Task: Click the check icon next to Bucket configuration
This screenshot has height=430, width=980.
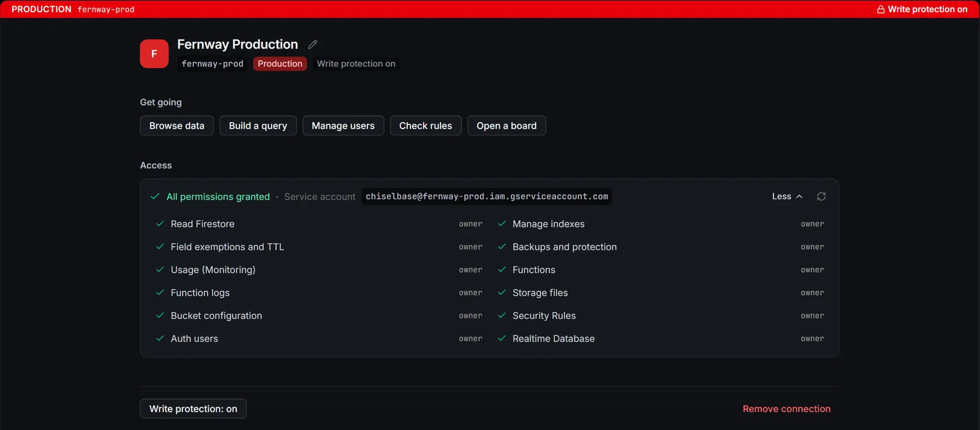Action: click(160, 316)
